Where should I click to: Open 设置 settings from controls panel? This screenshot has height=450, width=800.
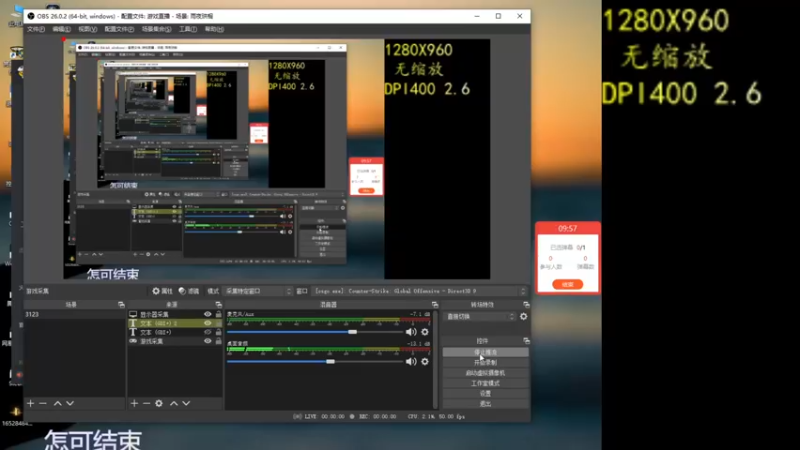pos(485,393)
